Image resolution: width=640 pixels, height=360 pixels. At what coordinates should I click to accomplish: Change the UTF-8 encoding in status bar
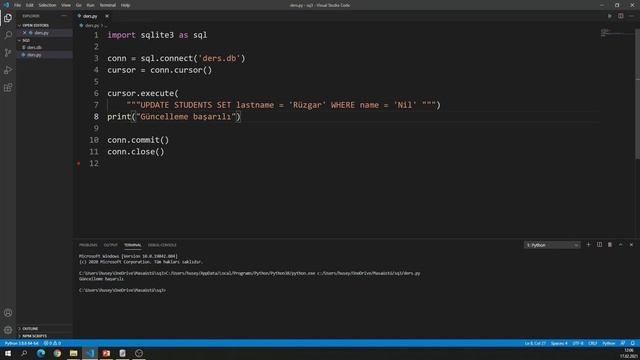pyautogui.click(x=578, y=343)
